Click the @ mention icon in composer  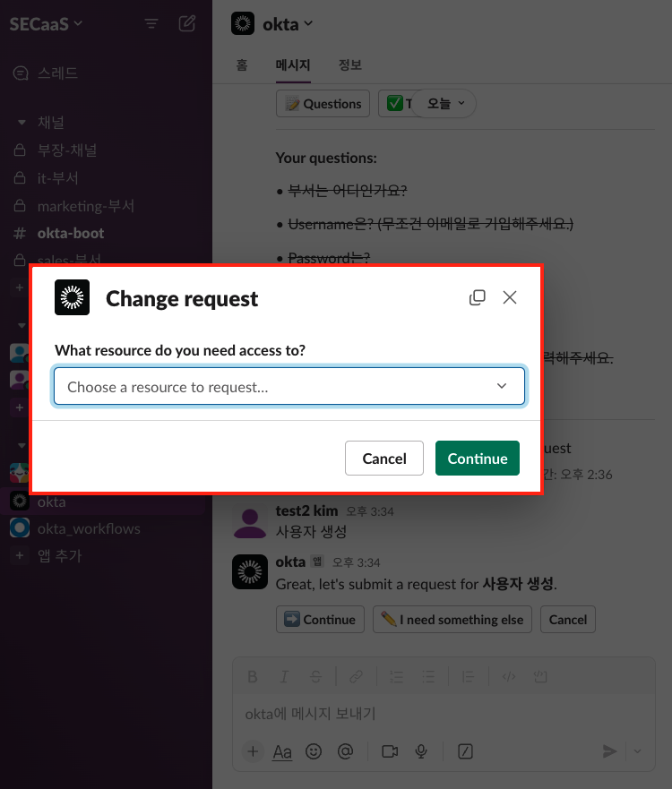click(x=345, y=751)
